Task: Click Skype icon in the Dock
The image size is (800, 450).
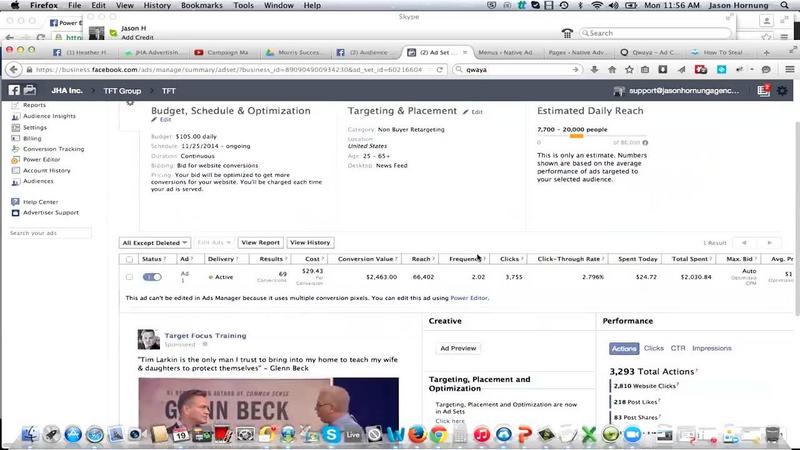Action: pos(331,435)
